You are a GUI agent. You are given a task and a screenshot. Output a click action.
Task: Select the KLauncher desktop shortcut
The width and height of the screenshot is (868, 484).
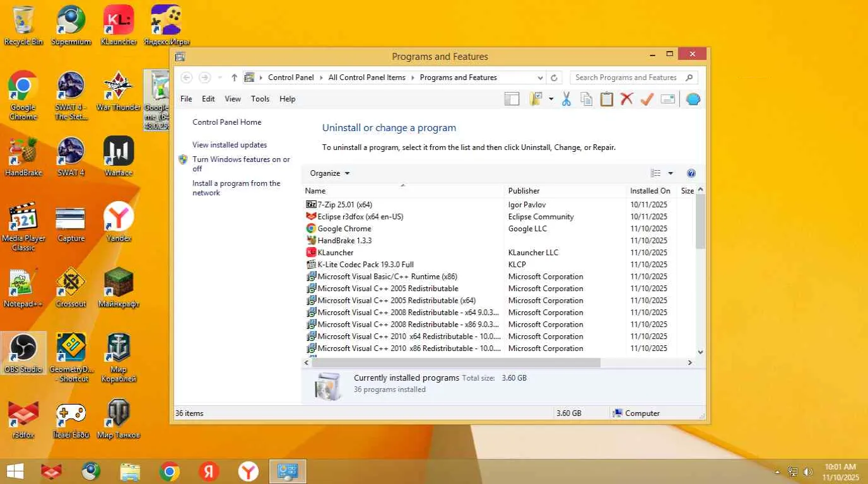(x=119, y=25)
